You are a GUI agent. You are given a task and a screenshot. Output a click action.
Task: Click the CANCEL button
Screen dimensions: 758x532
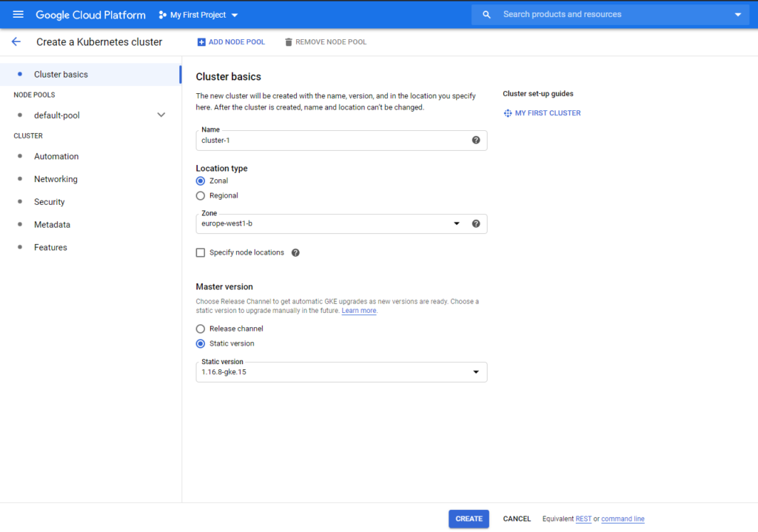tap(517, 519)
